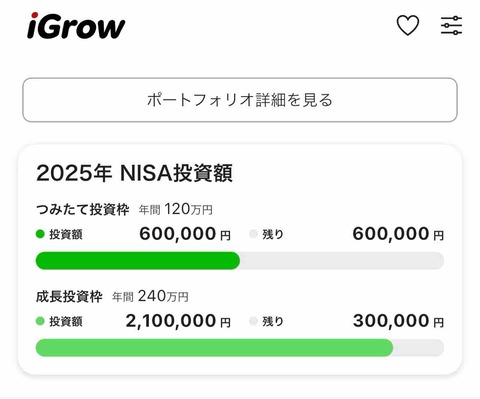Open the filter sliders settings icon
The height and width of the screenshot is (399, 480).
(x=451, y=25)
